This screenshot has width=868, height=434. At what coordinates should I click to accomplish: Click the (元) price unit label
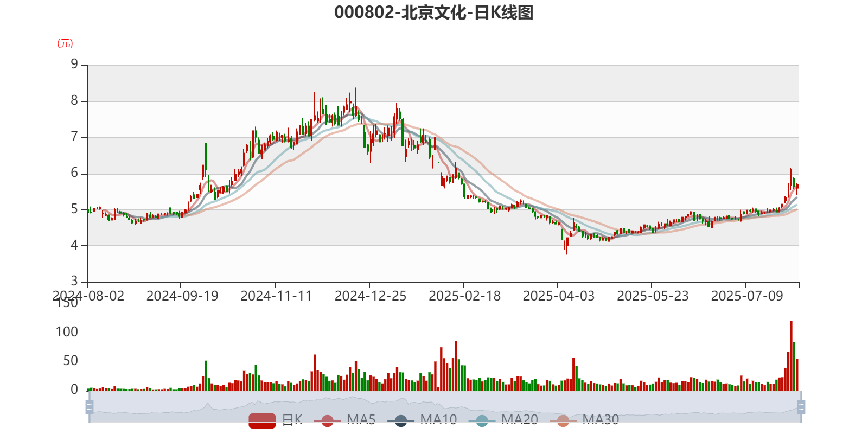click(65, 43)
